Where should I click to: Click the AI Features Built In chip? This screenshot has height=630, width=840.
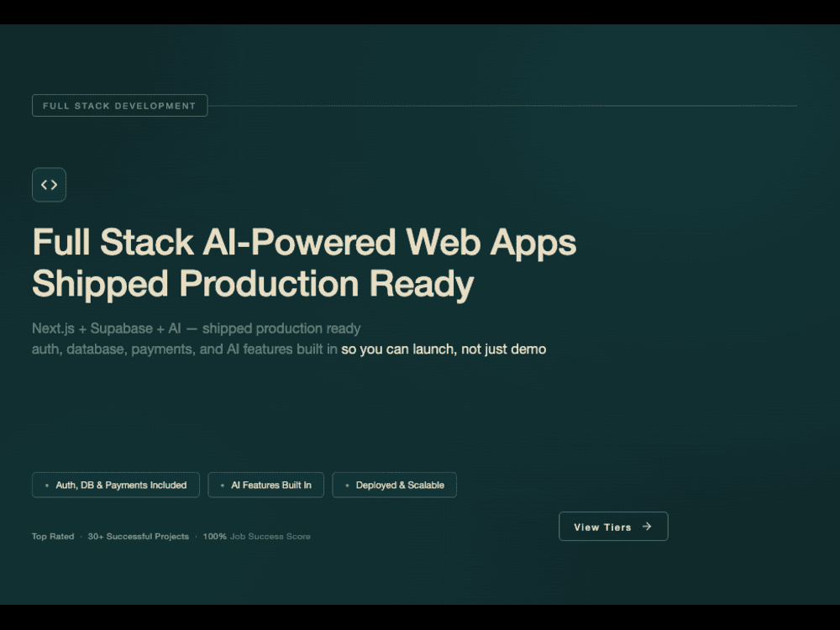(x=265, y=485)
